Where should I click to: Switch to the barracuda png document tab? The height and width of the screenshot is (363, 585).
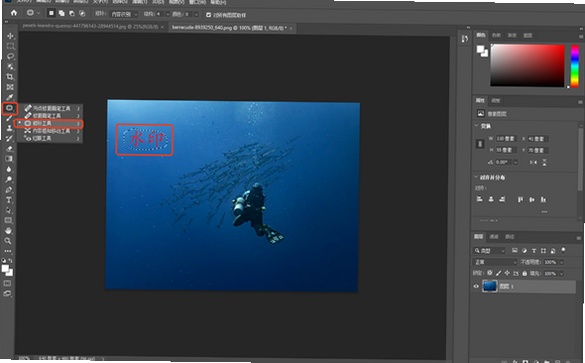(x=232, y=28)
